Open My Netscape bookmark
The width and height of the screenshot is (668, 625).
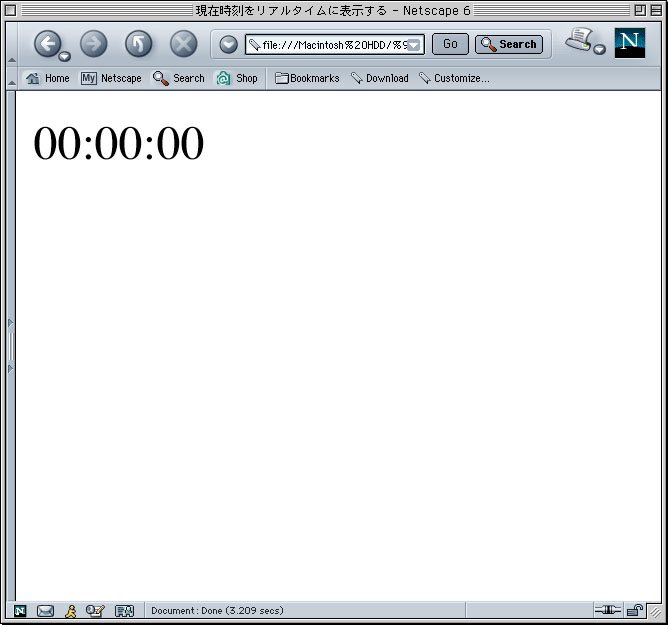111,78
